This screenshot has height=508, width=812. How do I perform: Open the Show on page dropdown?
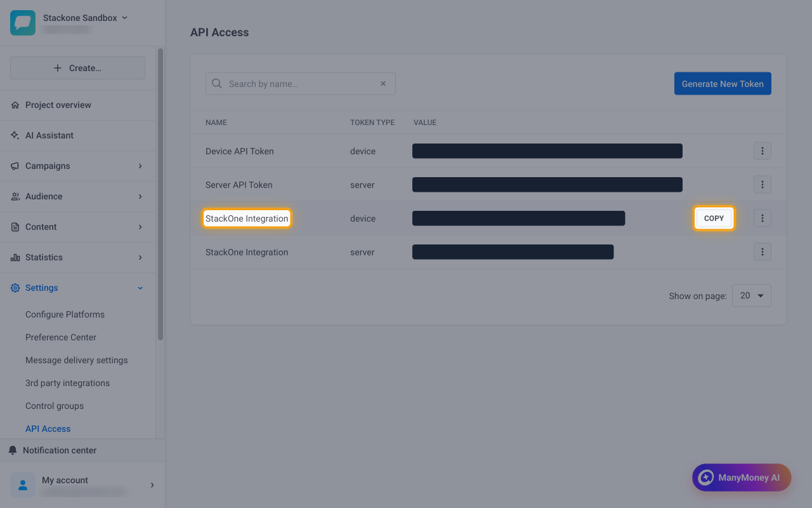(x=752, y=296)
